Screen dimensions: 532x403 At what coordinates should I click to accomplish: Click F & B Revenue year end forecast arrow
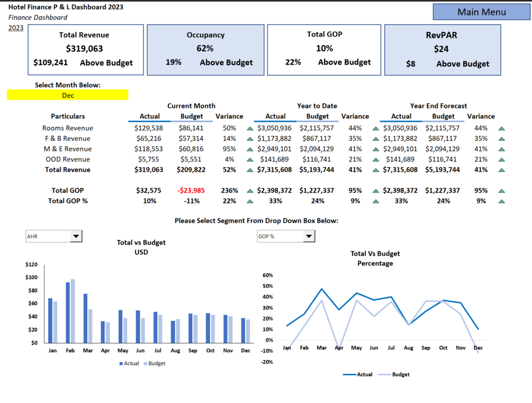(x=501, y=139)
